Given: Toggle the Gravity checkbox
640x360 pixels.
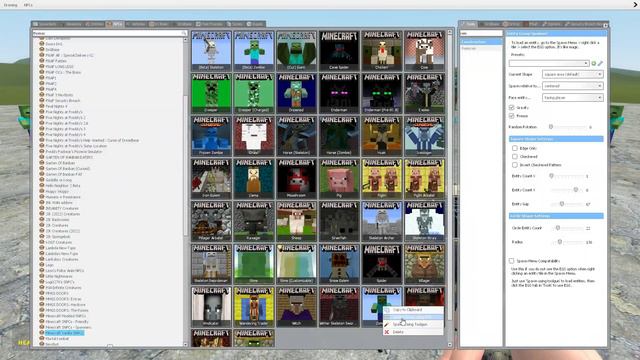Looking at the screenshot, I should pyautogui.click(x=511, y=107).
